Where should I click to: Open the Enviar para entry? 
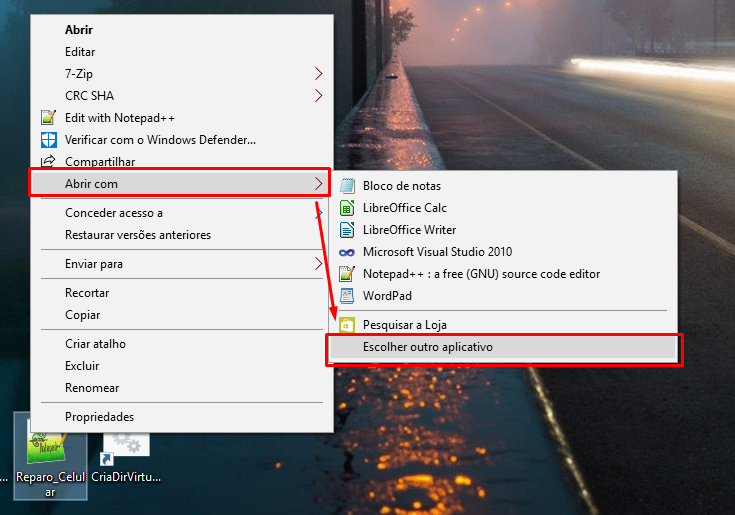pos(182,264)
